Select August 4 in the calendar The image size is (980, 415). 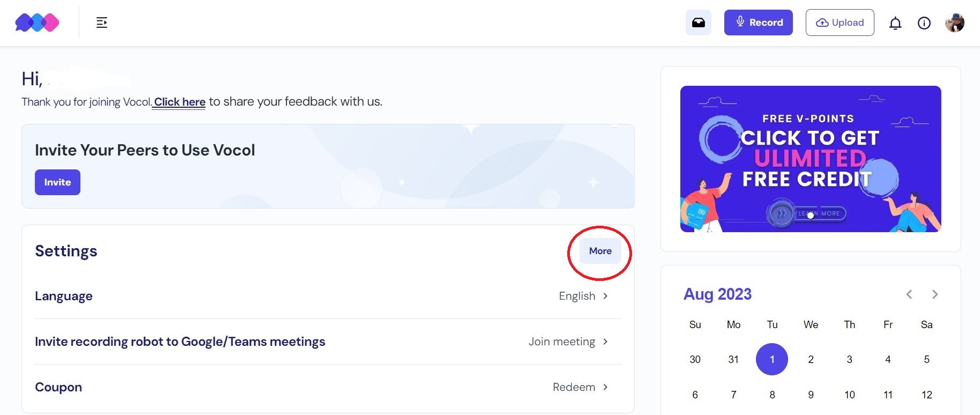coord(888,359)
